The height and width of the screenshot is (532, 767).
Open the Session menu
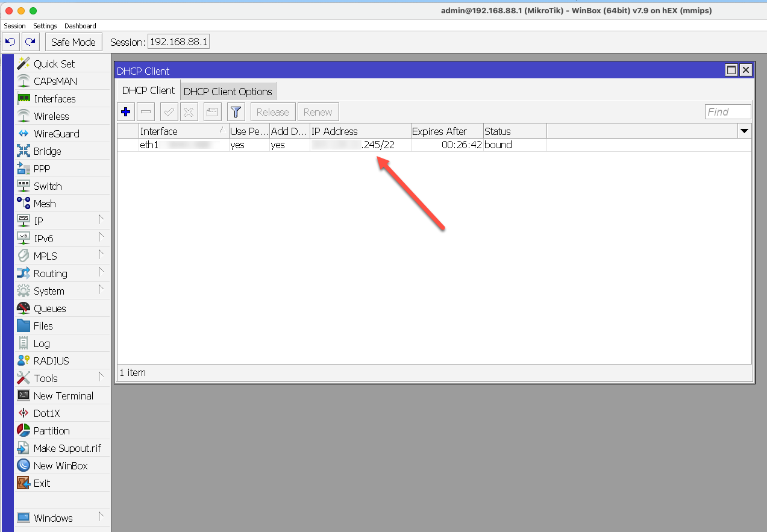(x=14, y=26)
